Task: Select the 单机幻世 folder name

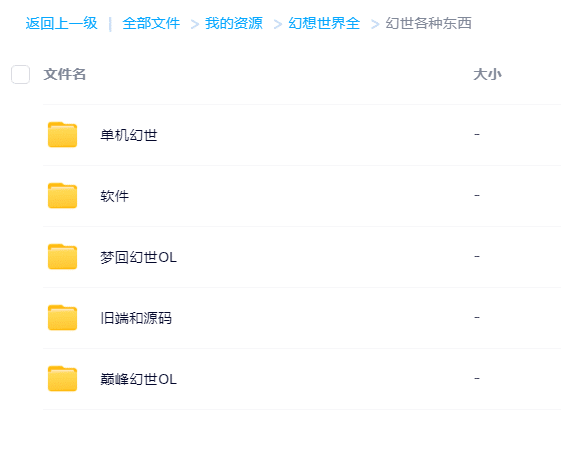Action: [x=129, y=135]
